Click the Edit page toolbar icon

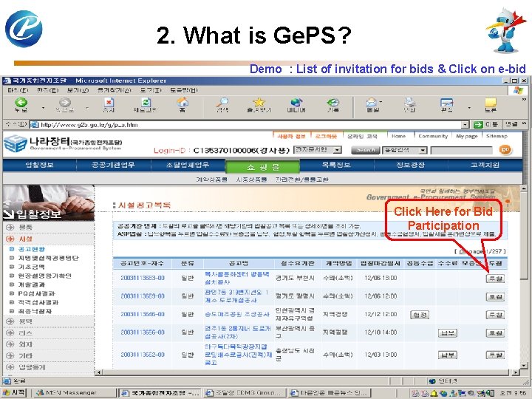(446, 102)
